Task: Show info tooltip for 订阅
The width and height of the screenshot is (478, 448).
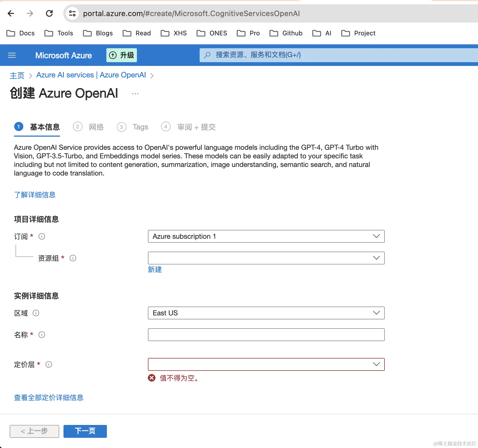Action: coord(42,236)
